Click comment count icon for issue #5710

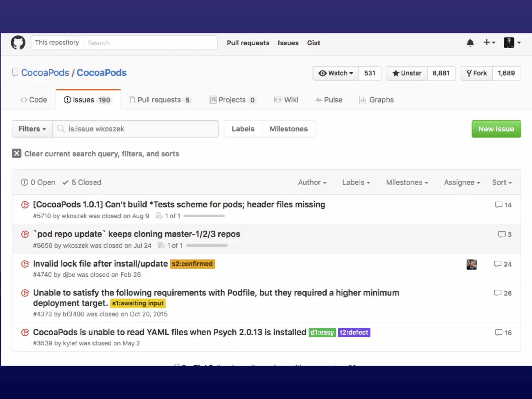coord(498,205)
